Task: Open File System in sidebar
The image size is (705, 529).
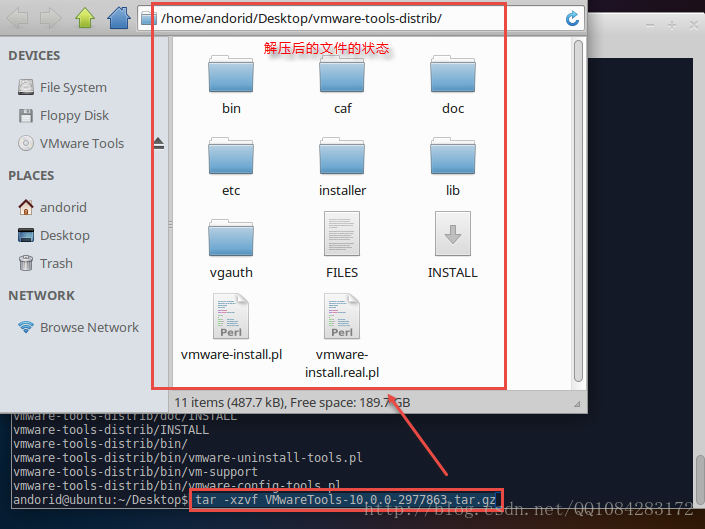Action: tap(73, 87)
